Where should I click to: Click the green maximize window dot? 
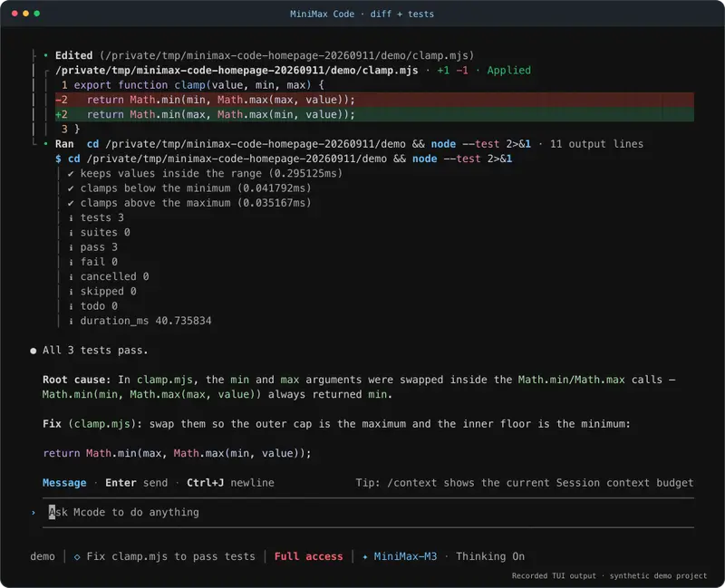pos(37,14)
